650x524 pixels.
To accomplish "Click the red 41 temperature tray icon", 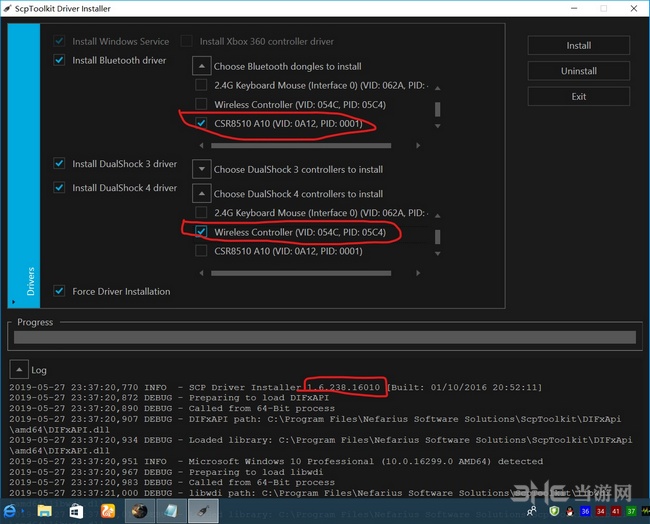I will coord(616,511).
